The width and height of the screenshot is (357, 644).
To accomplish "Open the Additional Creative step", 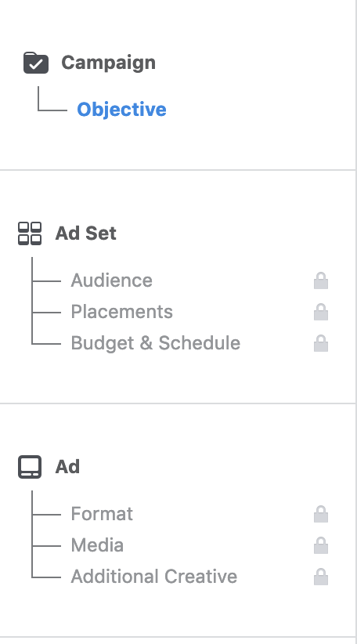I will coord(154,577).
